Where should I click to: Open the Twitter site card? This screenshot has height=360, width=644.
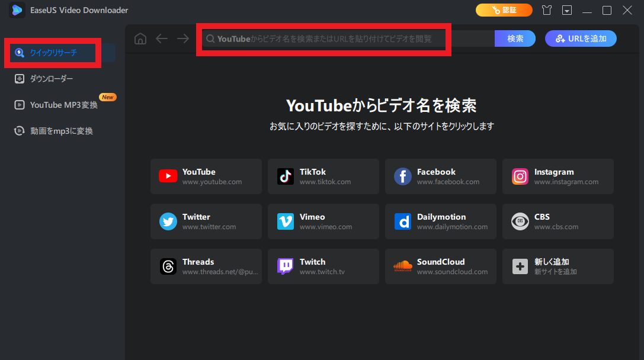tap(206, 221)
